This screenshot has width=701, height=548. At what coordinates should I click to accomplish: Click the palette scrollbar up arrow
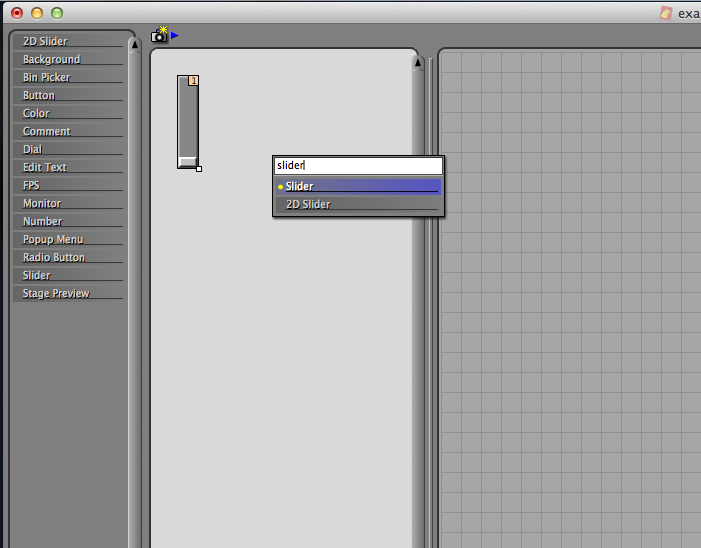pos(134,45)
